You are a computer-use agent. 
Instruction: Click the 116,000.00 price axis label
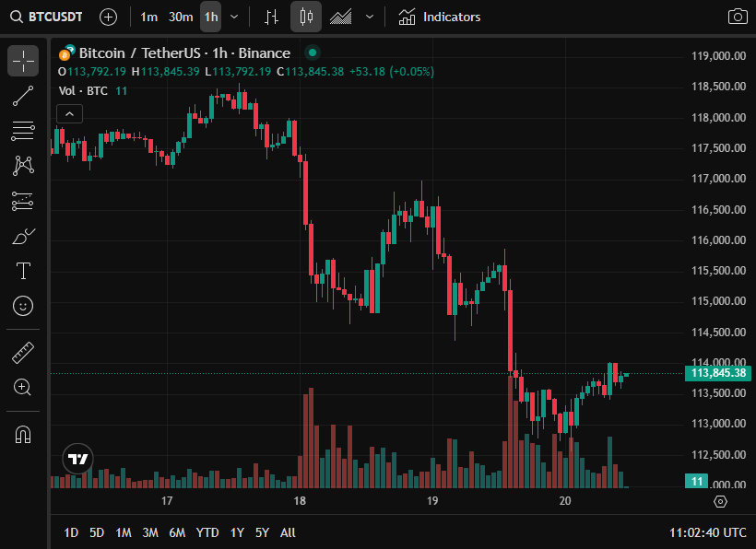[718, 240]
